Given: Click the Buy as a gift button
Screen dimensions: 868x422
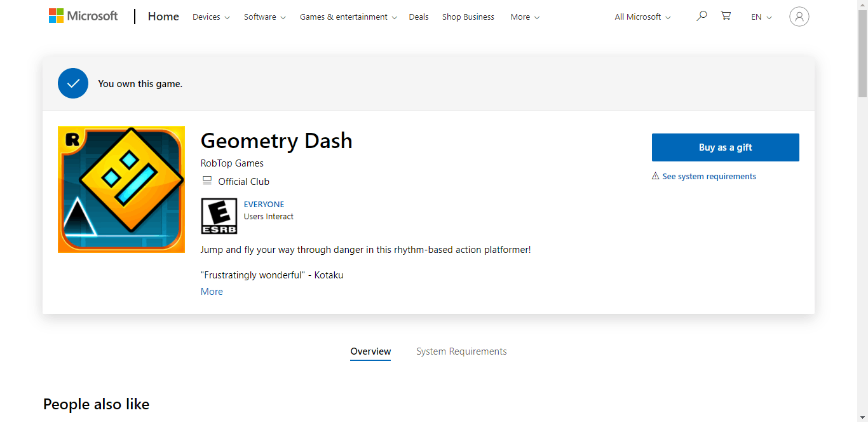Looking at the screenshot, I should 726,147.
